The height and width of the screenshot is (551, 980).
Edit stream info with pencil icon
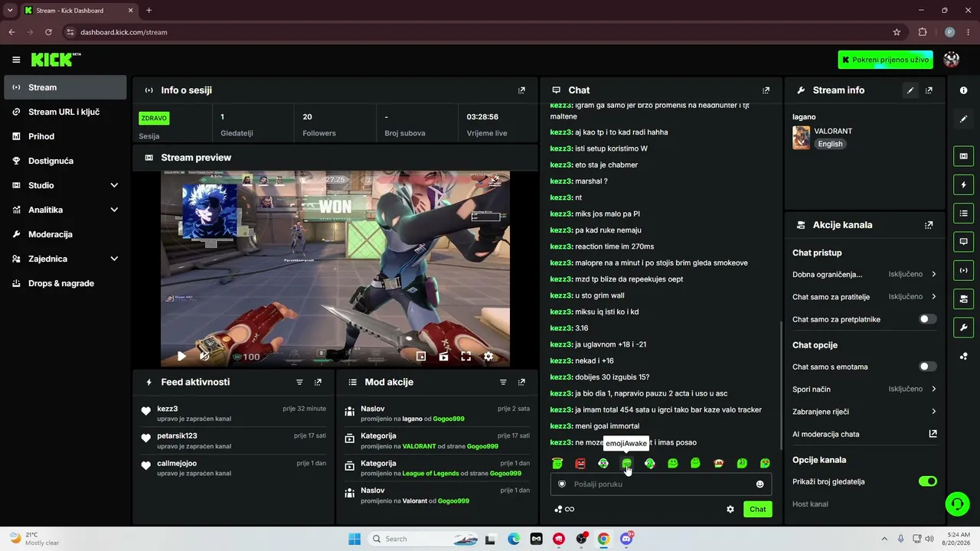(x=910, y=90)
